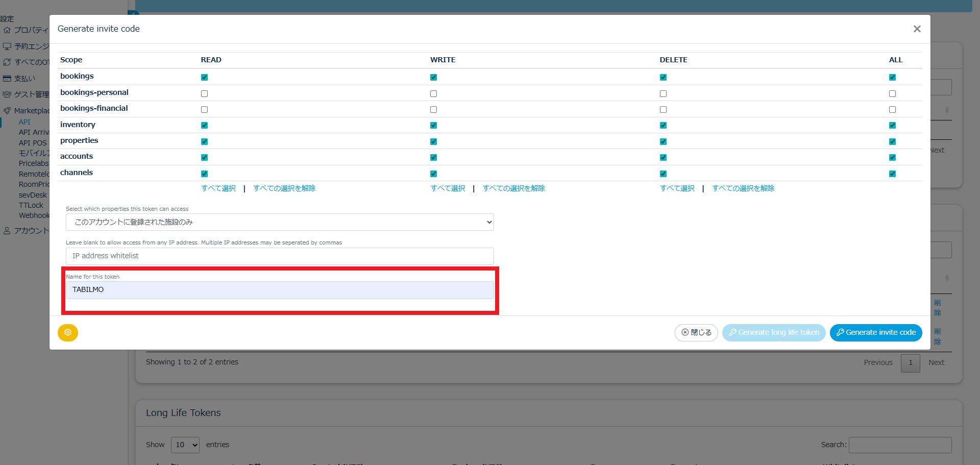Viewport: 980px width, 465px height.
Task: Click the home icon beside プロパティ
Action: pos(7,30)
